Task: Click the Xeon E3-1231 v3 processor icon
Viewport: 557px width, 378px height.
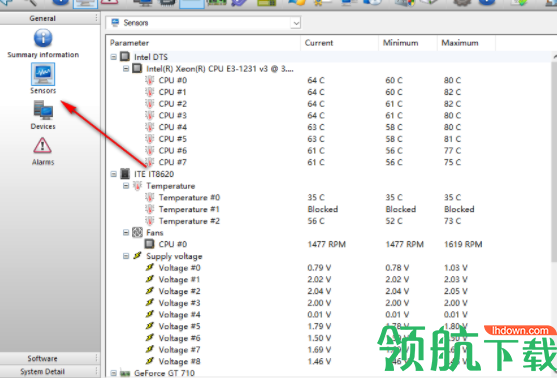Action: [137, 68]
